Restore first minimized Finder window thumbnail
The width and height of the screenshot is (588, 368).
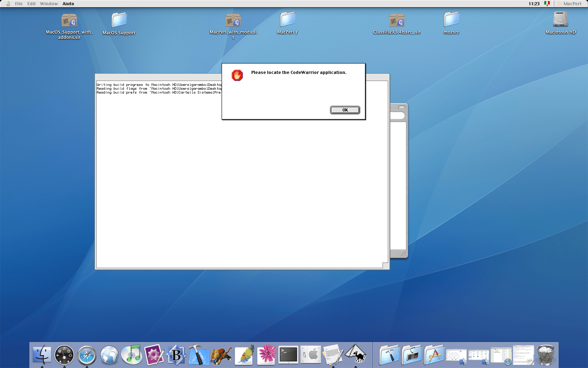click(x=456, y=357)
